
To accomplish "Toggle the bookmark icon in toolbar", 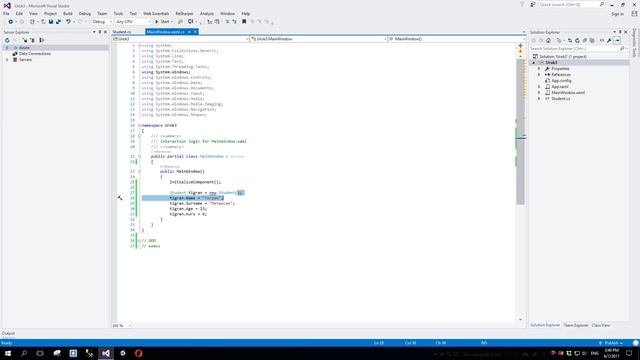I will [244, 22].
